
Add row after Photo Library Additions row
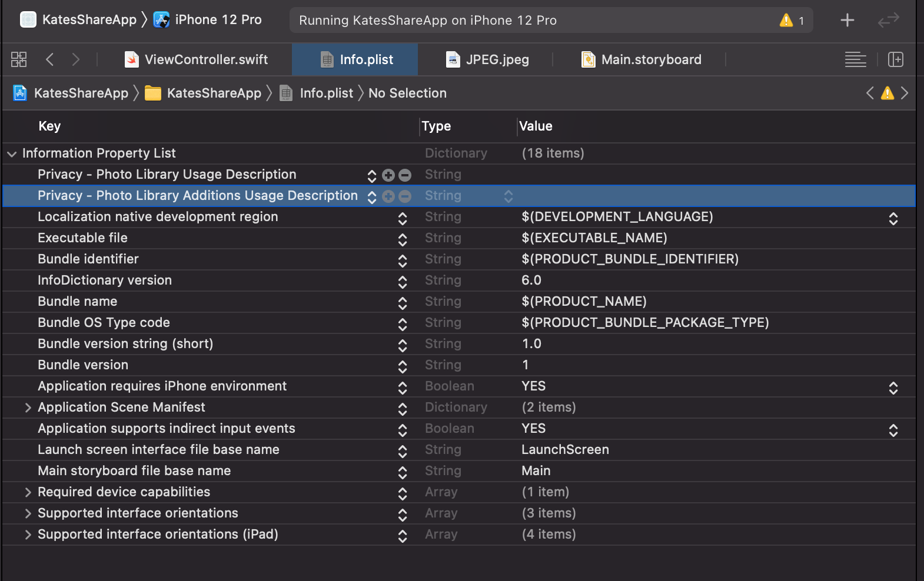point(388,196)
